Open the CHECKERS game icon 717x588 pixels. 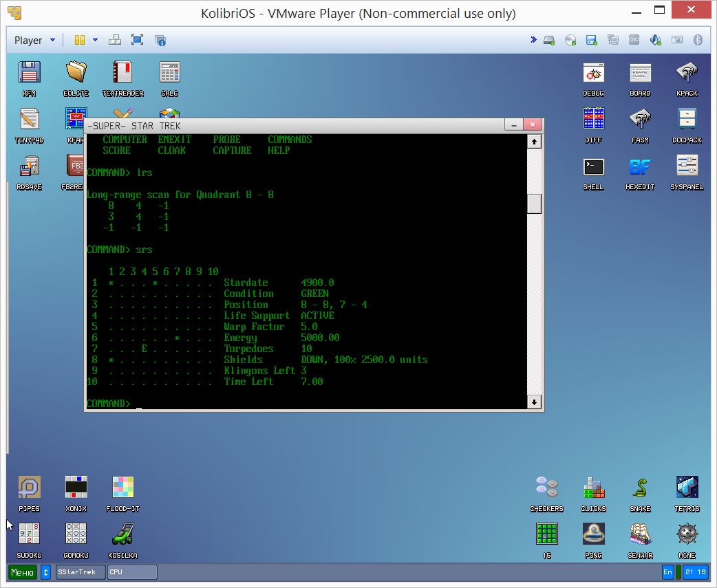coord(546,488)
